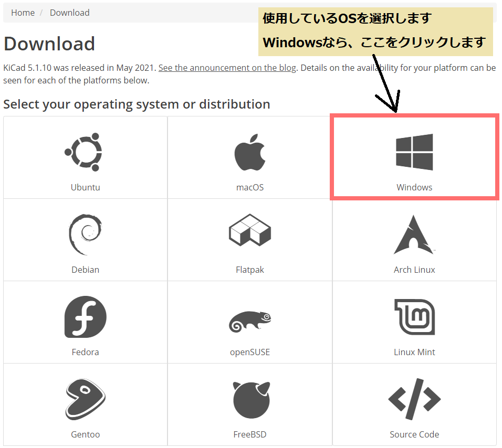The width and height of the screenshot is (502, 448).
Task: Click the macOS apple logo icon
Action: coord(250,152)
